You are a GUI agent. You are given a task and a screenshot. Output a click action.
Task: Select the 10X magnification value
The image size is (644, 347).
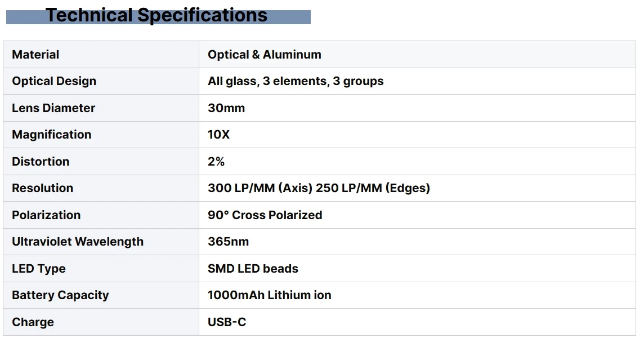(x=218, y=135)
